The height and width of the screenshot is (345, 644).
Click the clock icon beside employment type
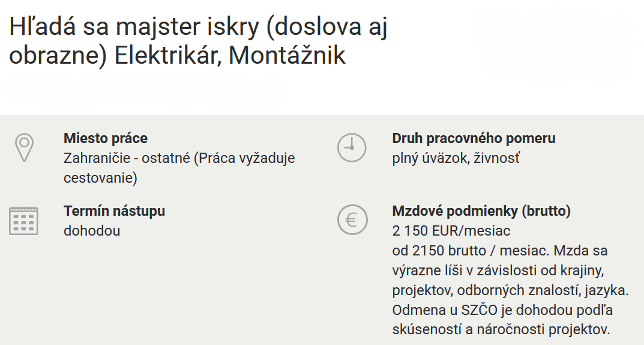pos(352,147)
